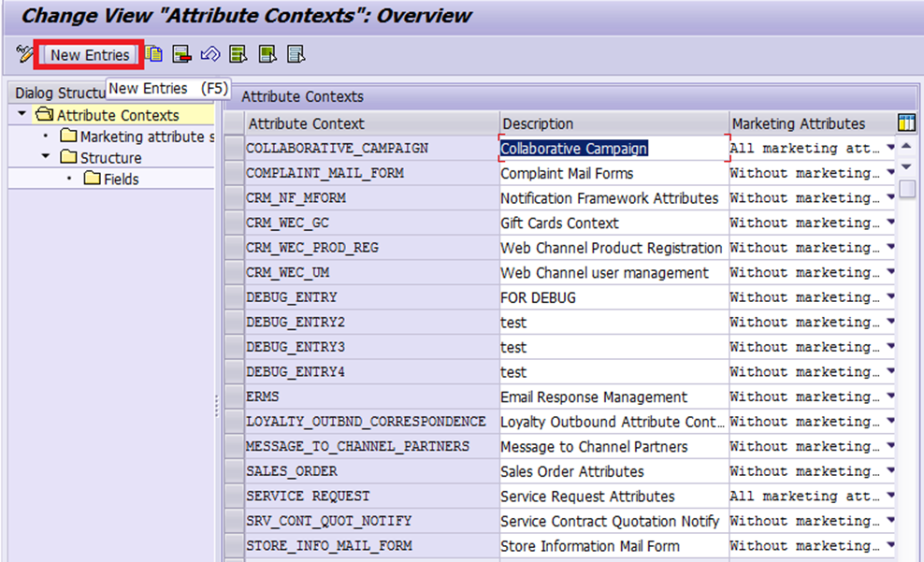This screenshot has width=924, height=562.
Task: Open marketing attributes dropdown for COLLABORATIVE_CAMPAIGN
Action: 890,148
